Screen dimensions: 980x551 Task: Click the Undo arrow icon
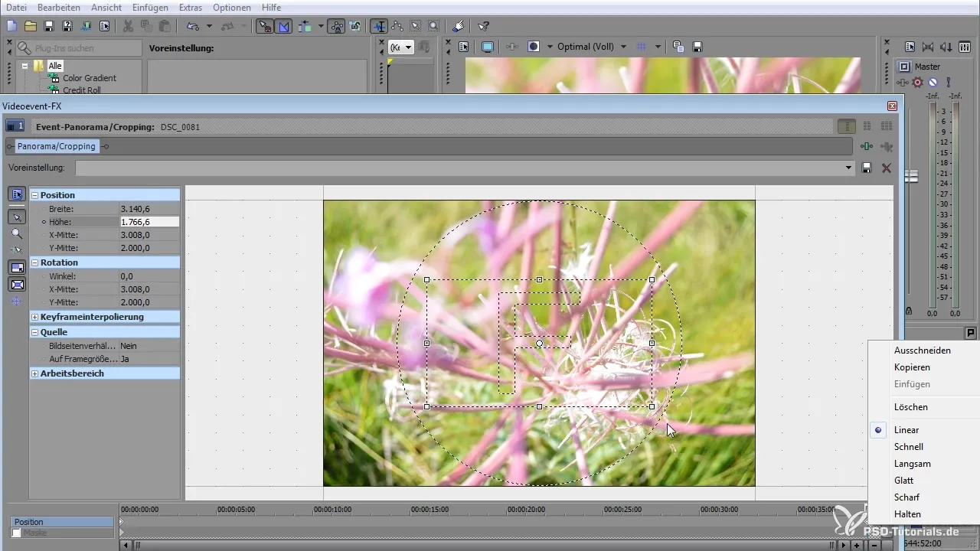click(x=192, y=26)
